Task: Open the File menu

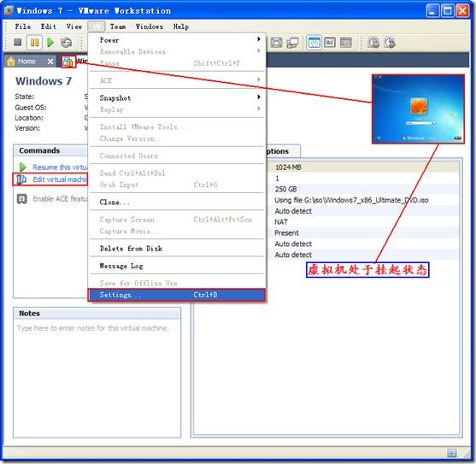Action: (23, 26)
